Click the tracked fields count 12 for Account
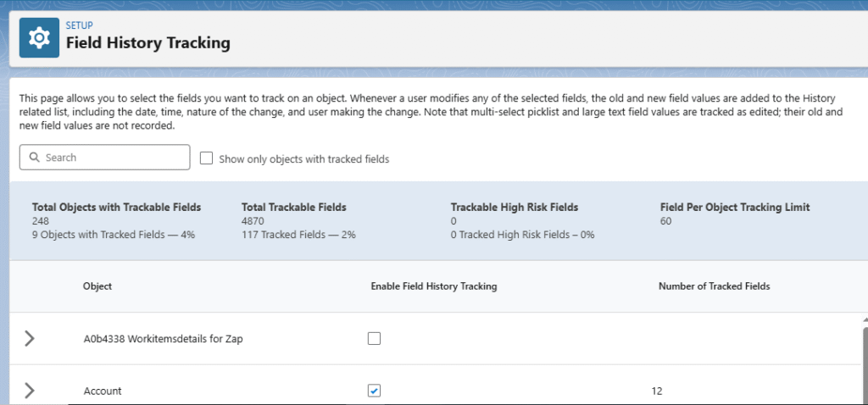Image resolution: width=868 pixels, height=405 pixels. point(657,391)
